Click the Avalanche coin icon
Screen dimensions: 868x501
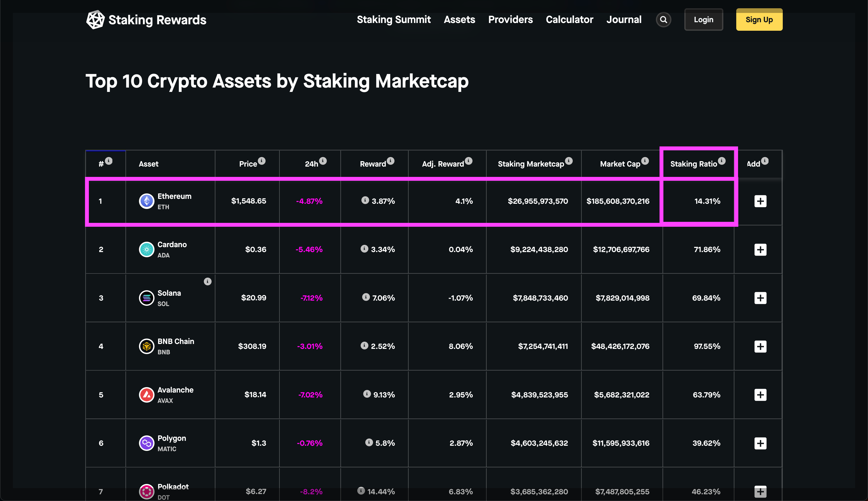point(146,395)
